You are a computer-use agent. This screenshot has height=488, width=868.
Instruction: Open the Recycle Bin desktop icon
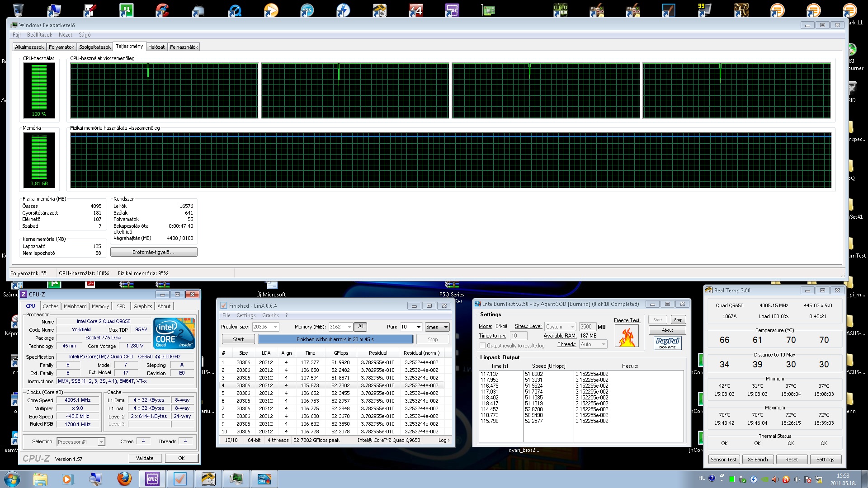pos(19,9)
